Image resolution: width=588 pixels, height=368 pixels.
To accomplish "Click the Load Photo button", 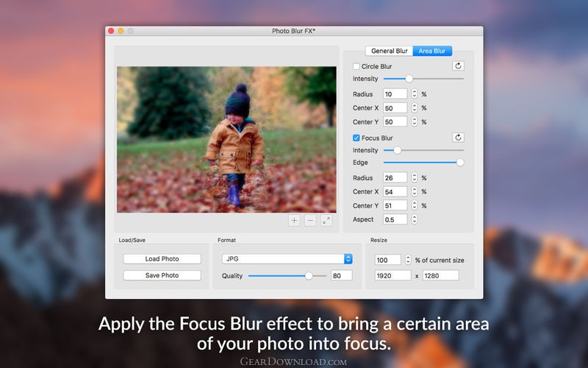I will 162,259.
